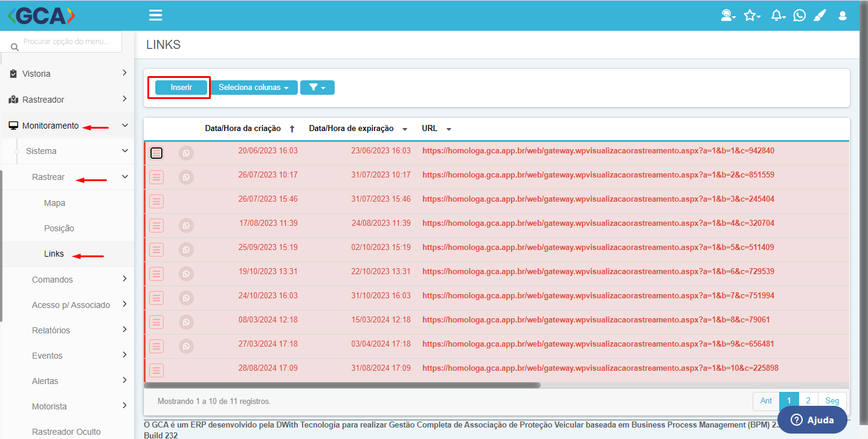
Task: Click the GCA logo
Action: pyautogui.click(x=41, y=16)
